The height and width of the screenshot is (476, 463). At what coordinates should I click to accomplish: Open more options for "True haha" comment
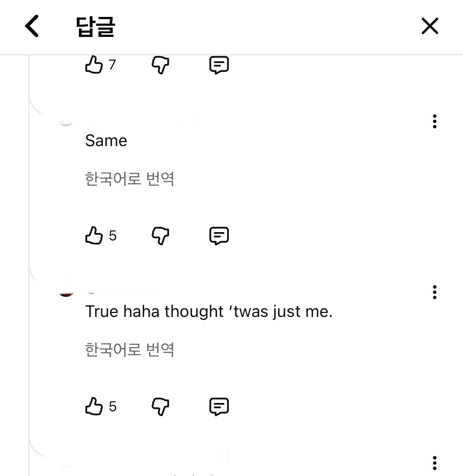pyautogui.click(x=434, y=292)
